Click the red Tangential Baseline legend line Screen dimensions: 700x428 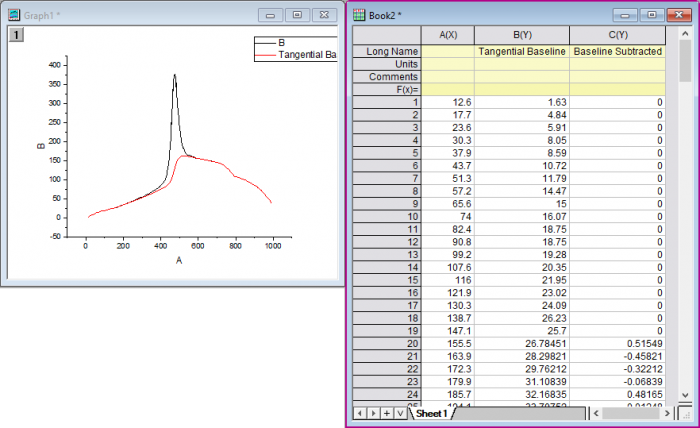265,54
